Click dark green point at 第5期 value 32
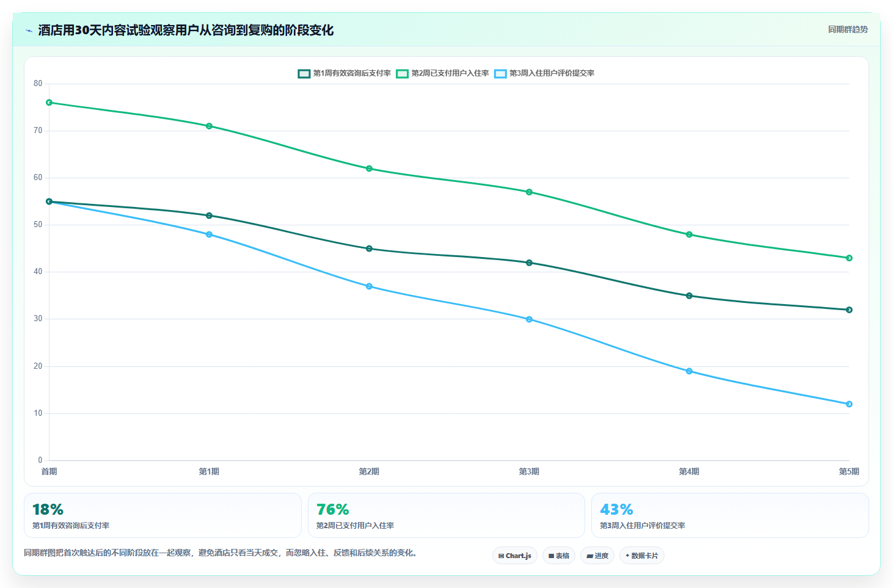Screen dimensions: 893x588 coord(849,310)
